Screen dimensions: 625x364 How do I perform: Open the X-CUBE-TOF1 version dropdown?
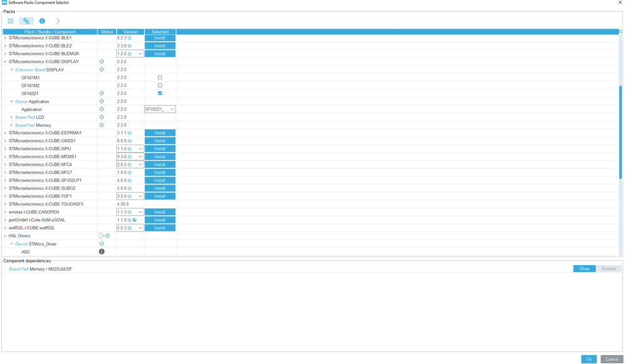tap(130, 196)
